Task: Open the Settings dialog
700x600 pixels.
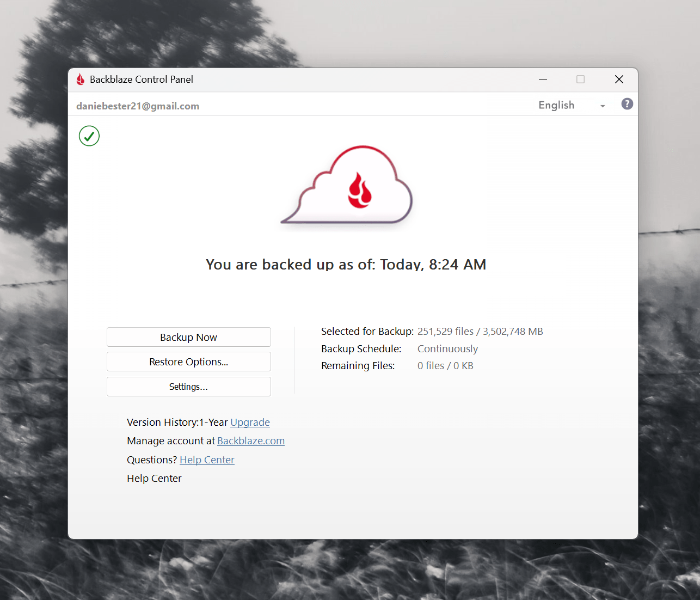Action: click(x=189, y=387)
